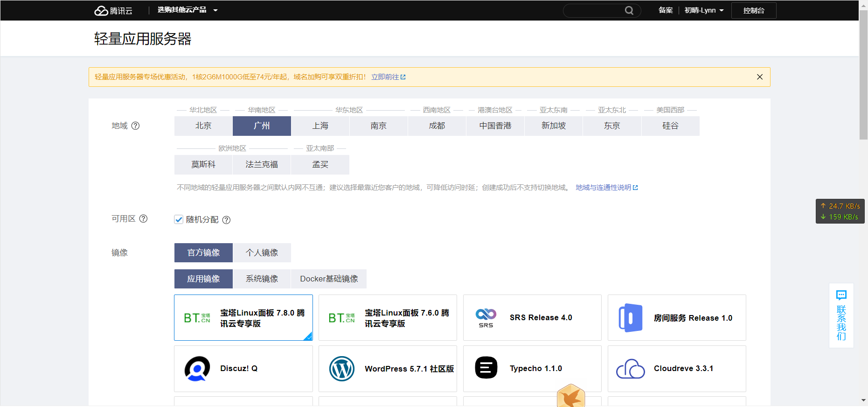Image resolution: width=868 pixels, height=407 pixels.
Task: Close the yellow promotion banner
Action: coord(760,77)
